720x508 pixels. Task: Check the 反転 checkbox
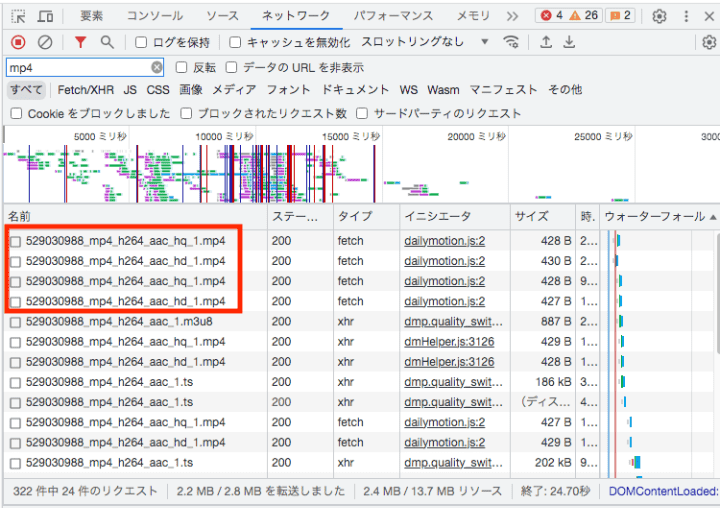[182, 68]
